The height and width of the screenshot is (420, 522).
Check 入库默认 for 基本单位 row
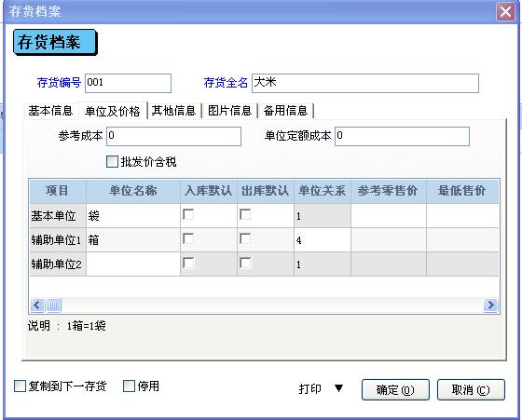[x=188, y=214]
